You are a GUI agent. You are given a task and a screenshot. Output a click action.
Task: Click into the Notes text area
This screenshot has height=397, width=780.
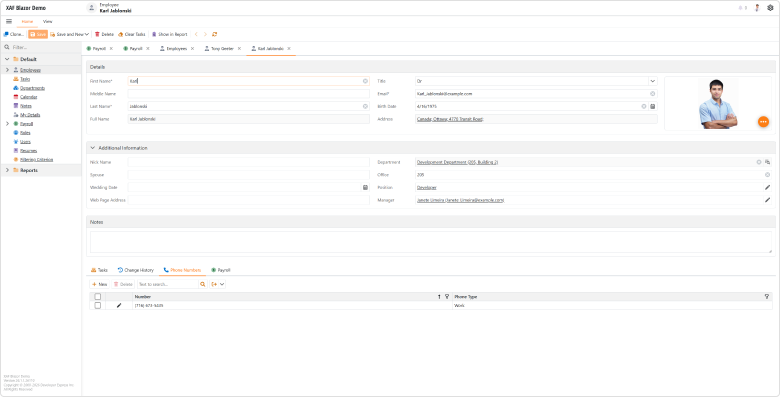[x=431, y=242]
